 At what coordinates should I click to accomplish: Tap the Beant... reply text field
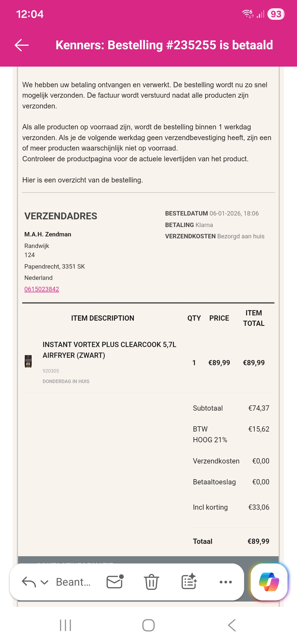(x=73, y=582)
